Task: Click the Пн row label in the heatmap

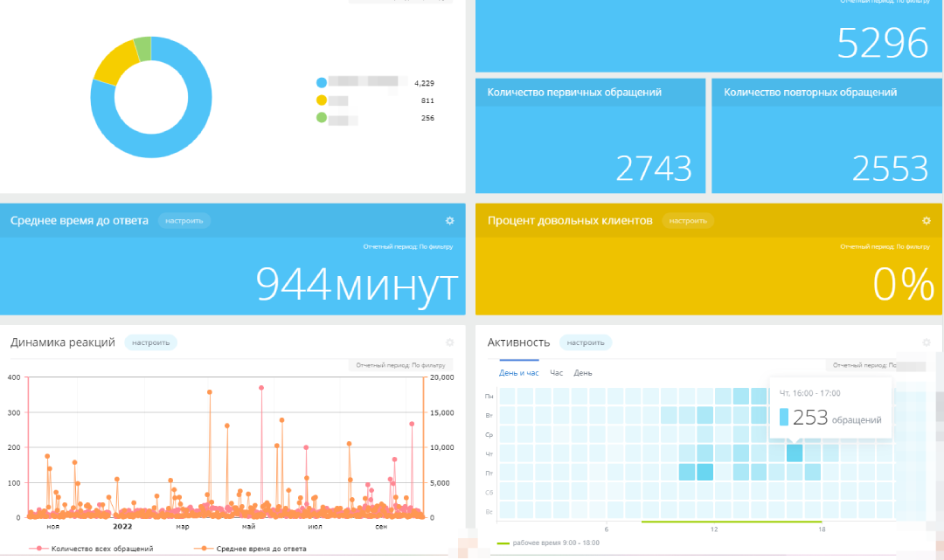Action: pos(489,397)
